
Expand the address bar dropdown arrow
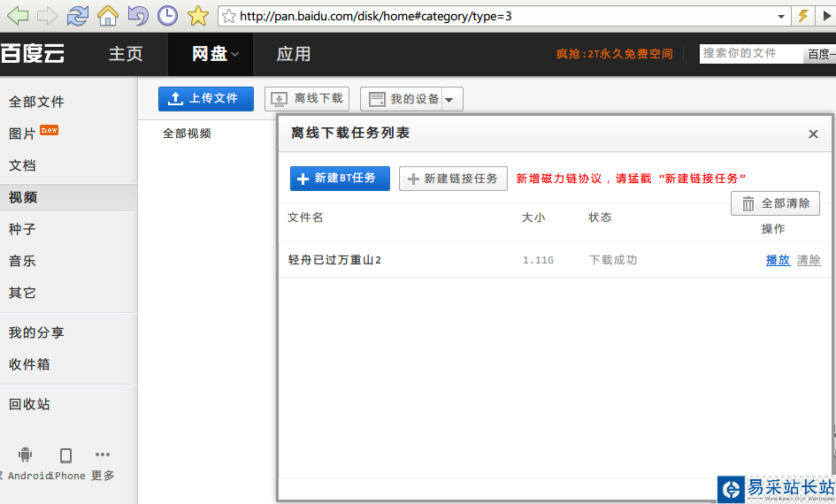coord(781,16)
